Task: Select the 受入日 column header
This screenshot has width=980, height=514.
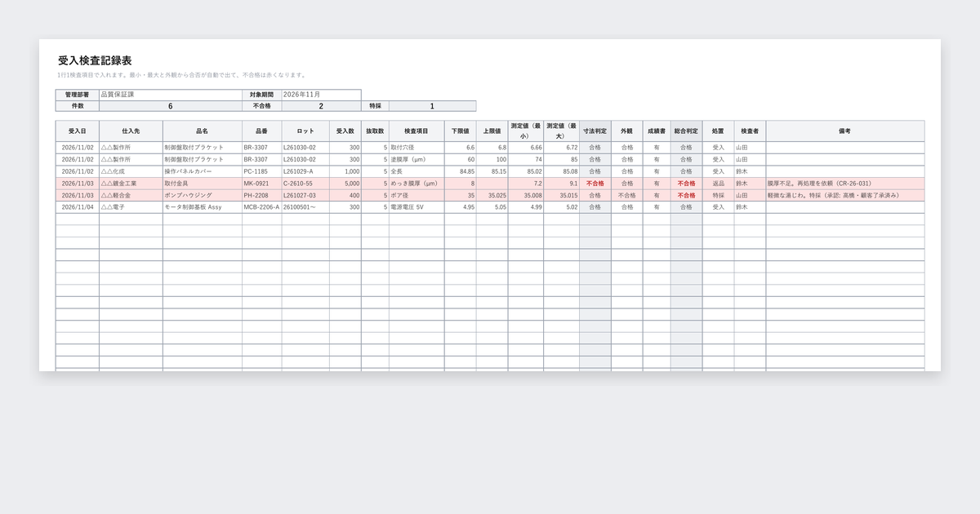Action: point(78,131)
